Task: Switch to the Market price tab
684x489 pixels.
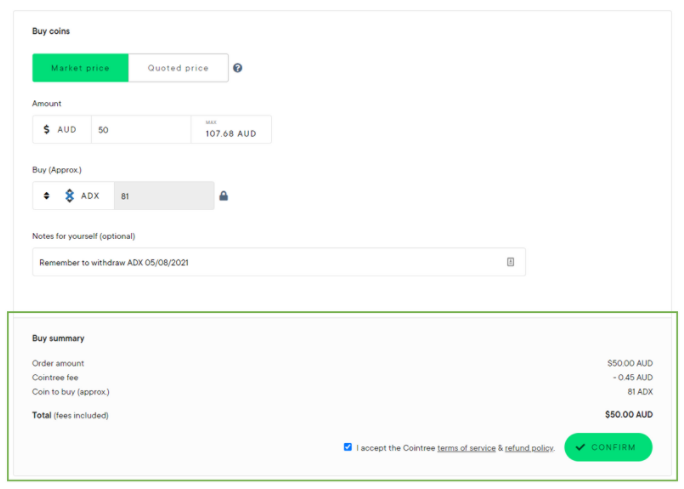Action: pyautogui.click(x=80, y=68)
